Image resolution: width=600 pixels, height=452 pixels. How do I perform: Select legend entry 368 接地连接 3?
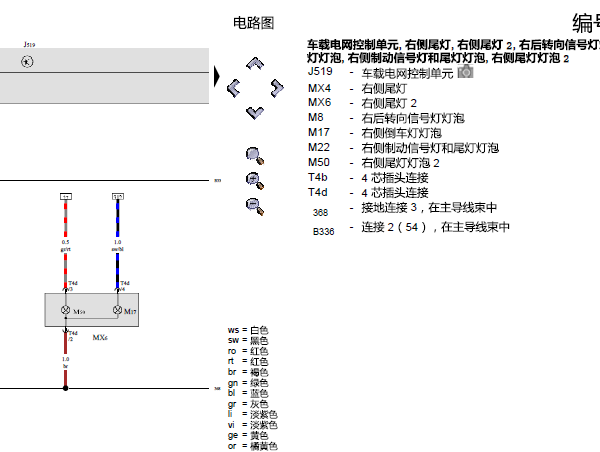pos(405,209)
